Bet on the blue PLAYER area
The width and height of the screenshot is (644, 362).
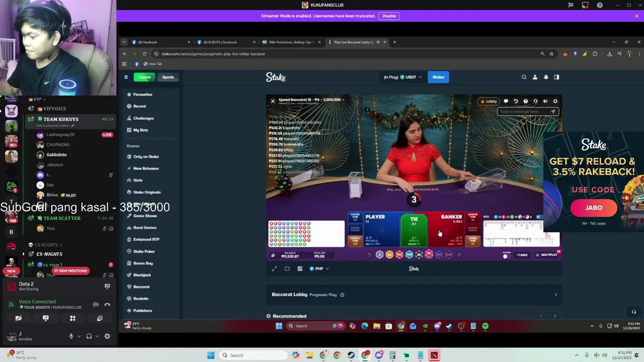[381, 229]
